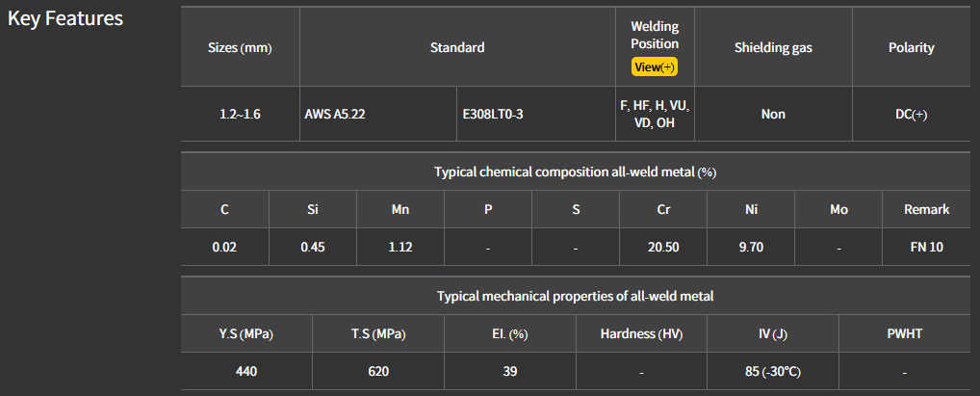Click the DC(+) polarity value
Viewport: 980px width, 396px height.
(911, 114)
